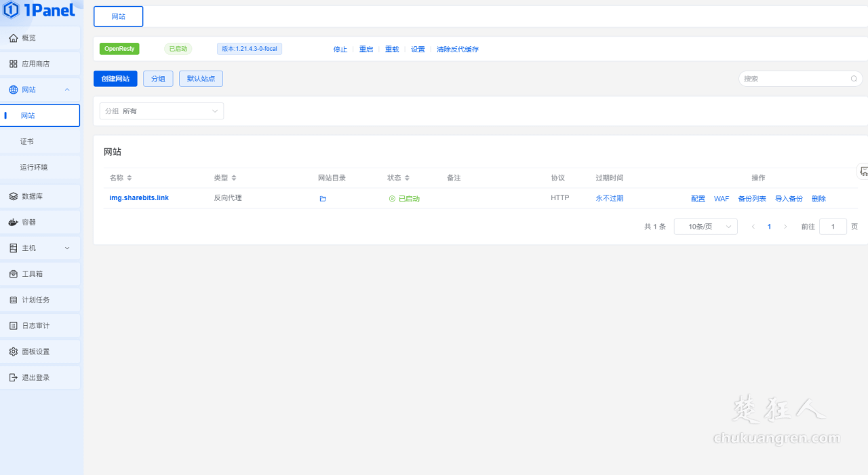Open the website directory folder icon
Screen dimensions: 868x475
323,199
